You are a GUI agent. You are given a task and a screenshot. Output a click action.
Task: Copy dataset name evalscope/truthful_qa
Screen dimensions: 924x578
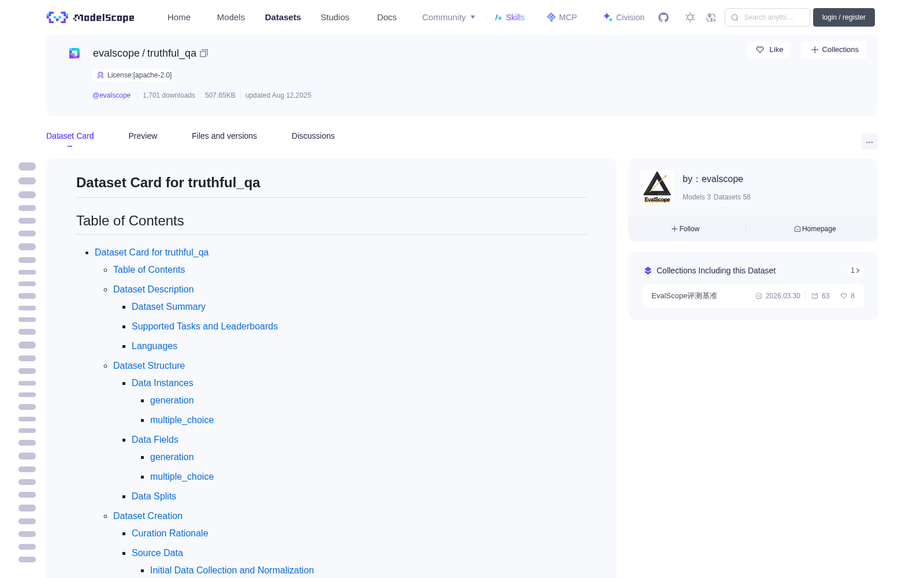coord(204,53)
